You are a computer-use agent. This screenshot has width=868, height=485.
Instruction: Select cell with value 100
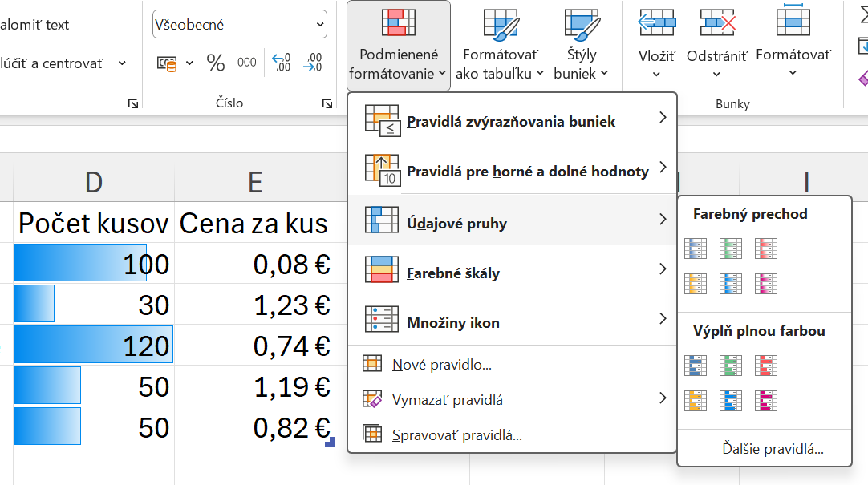click(x=94, y=263)
